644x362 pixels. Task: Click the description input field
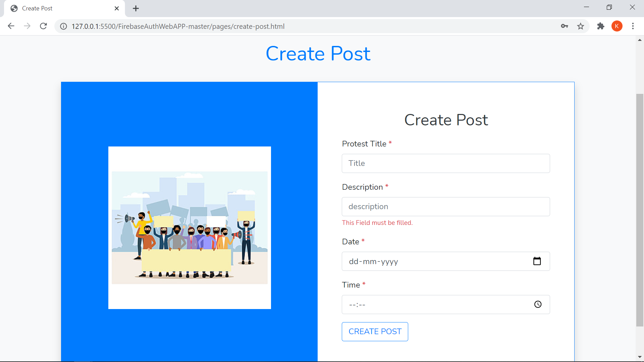pyautogui.click(x=445, y=206)
